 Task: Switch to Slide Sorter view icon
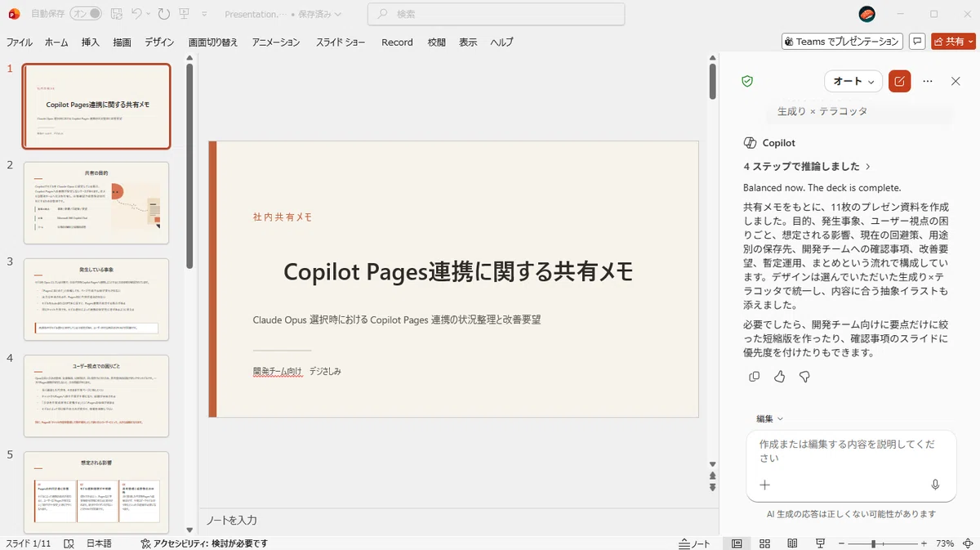765,543
